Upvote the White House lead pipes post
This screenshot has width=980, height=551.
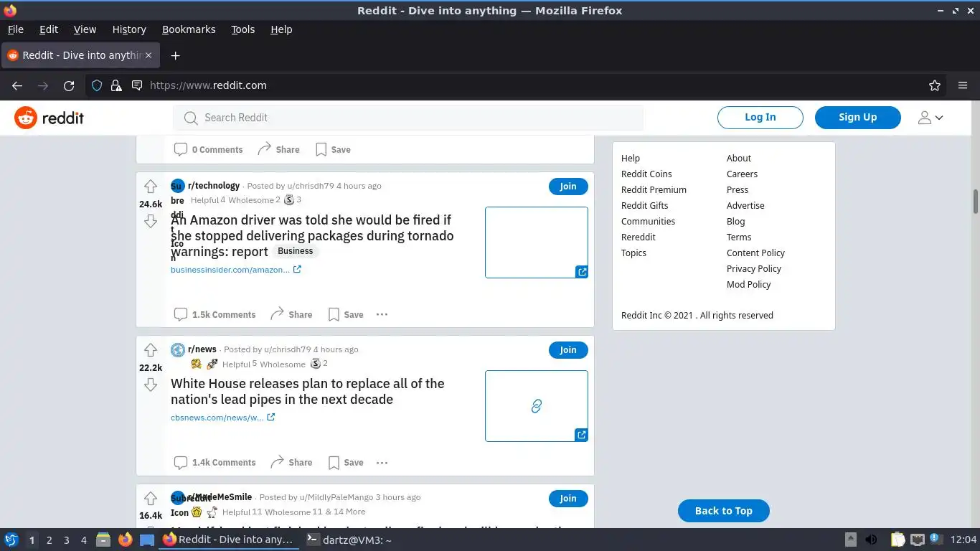pos(150,350)
